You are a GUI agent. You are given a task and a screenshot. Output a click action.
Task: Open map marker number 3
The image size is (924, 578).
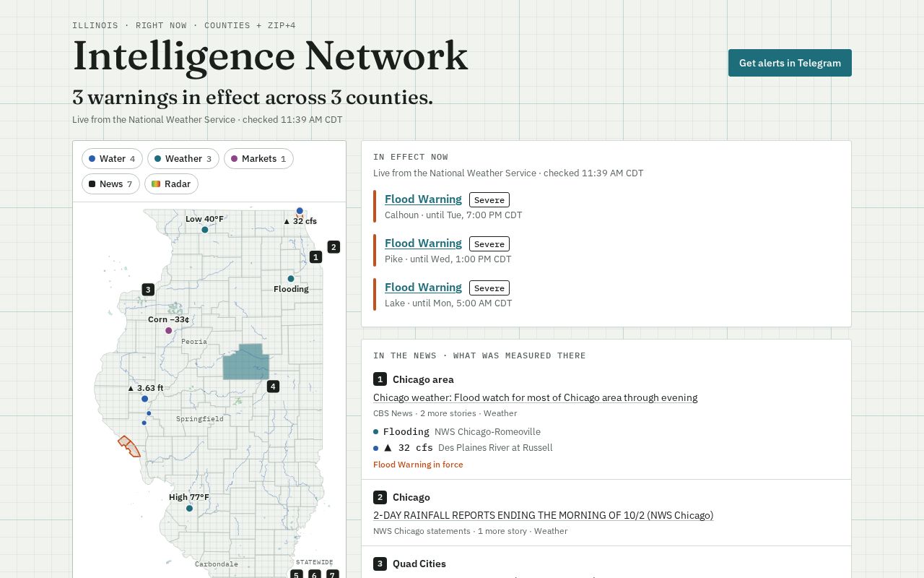(x=148, y=290)
